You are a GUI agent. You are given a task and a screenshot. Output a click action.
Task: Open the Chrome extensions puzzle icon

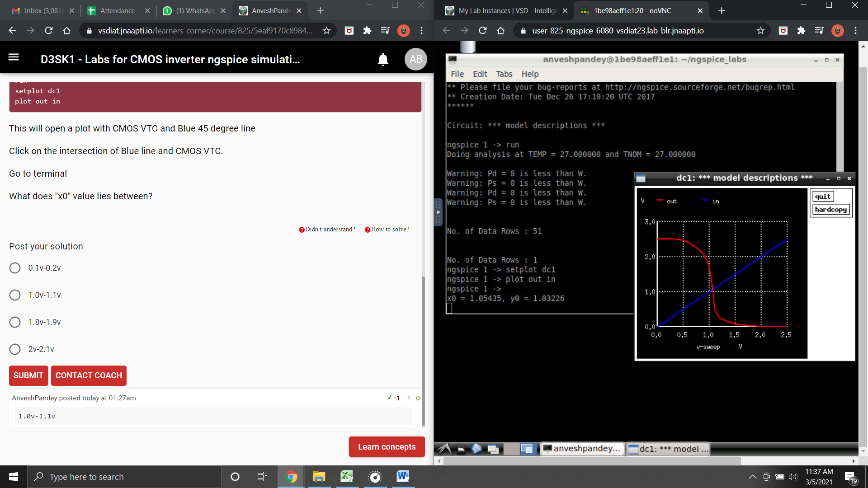367,31
